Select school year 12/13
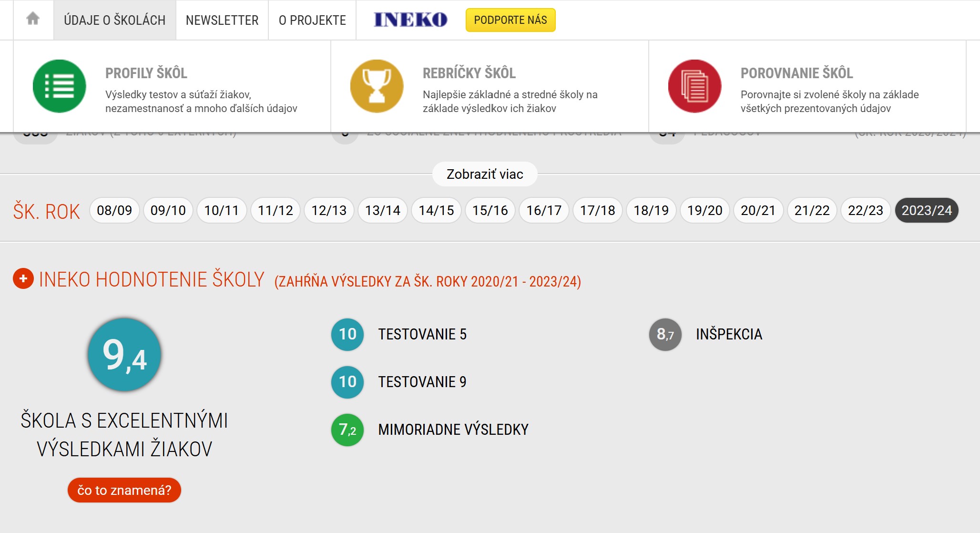 (329, 210)
